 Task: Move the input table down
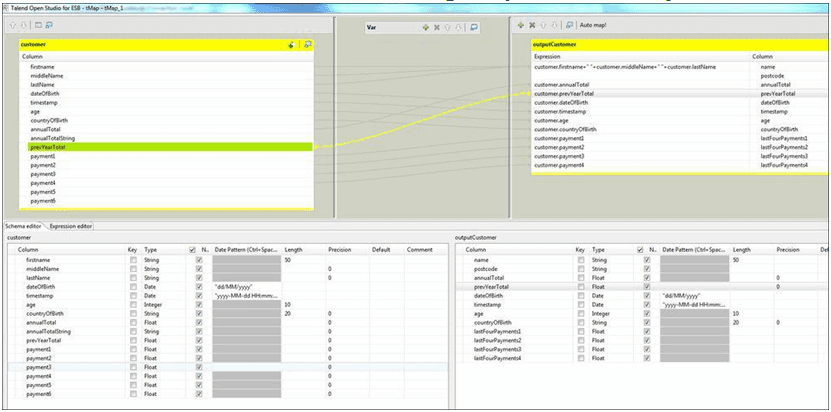point(23,24)
